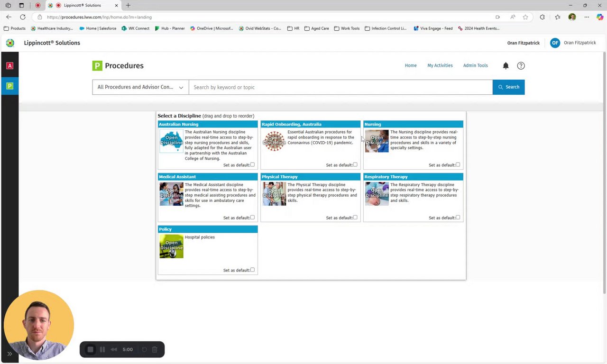Click the notifications bell icon
Screen dimensions: 607x364
[506, 66]
